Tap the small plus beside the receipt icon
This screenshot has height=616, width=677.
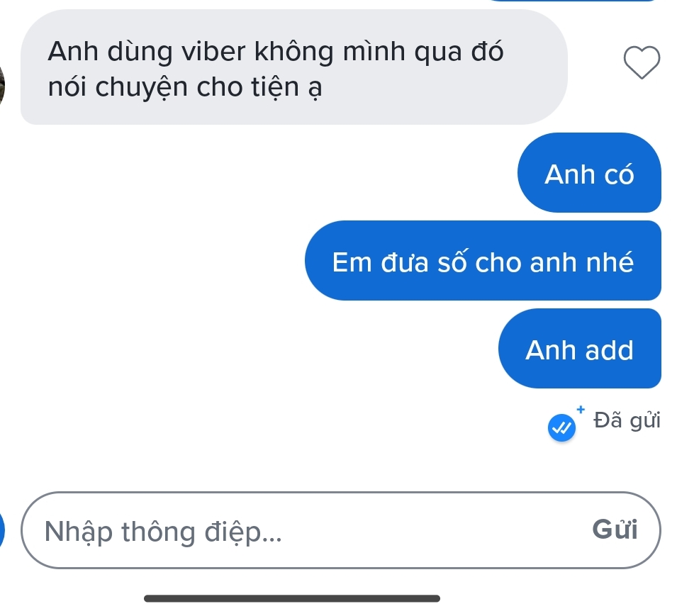coord(581,409)
